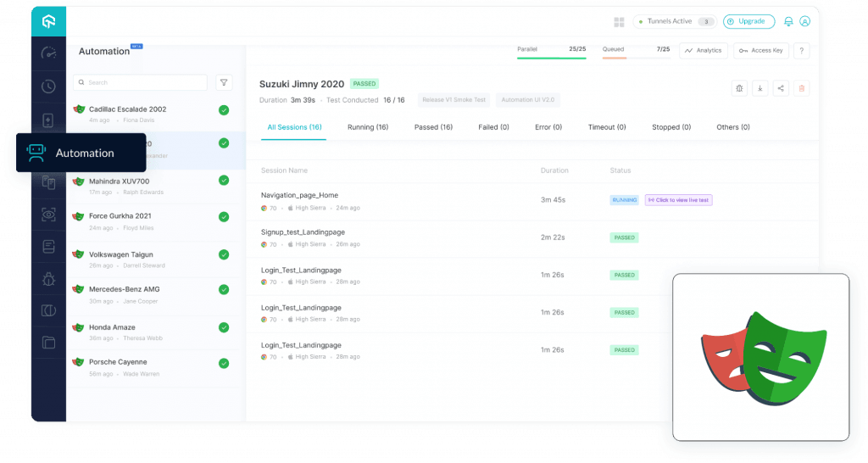Click Playwright icon beside Cadillac Escalade 2002
Image resolution: width=868 pixels, height=463 pixels.
(79, 109)
